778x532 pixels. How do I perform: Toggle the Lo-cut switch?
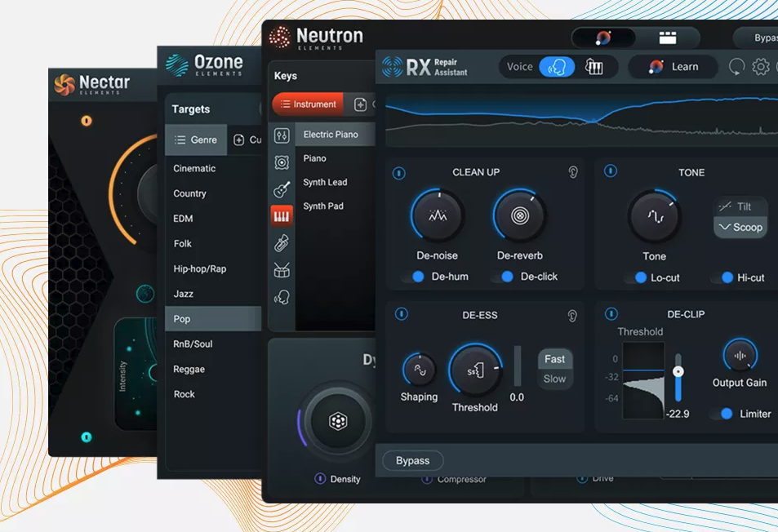[x=636, y=277]
